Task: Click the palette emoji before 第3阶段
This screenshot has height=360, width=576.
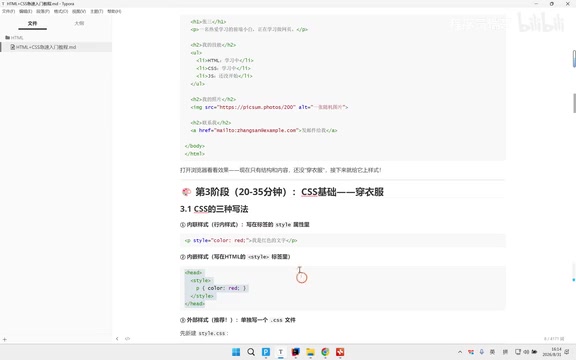Action: [x=186, y=192]
